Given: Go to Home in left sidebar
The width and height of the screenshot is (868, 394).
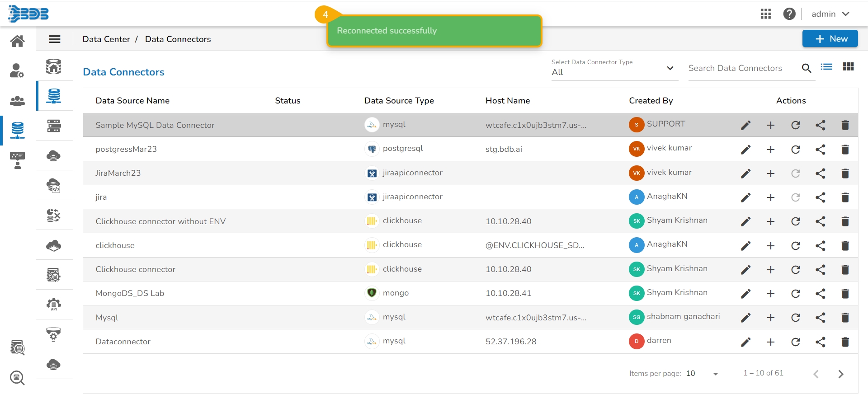Looking at the screenshot, I should coord(18,41).
